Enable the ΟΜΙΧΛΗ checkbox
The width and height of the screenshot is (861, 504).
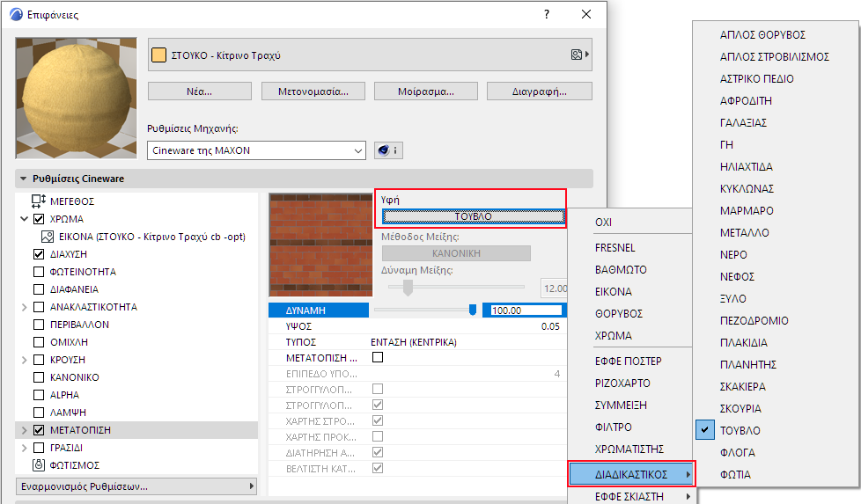pyautogui.click(x=39, y=341)
